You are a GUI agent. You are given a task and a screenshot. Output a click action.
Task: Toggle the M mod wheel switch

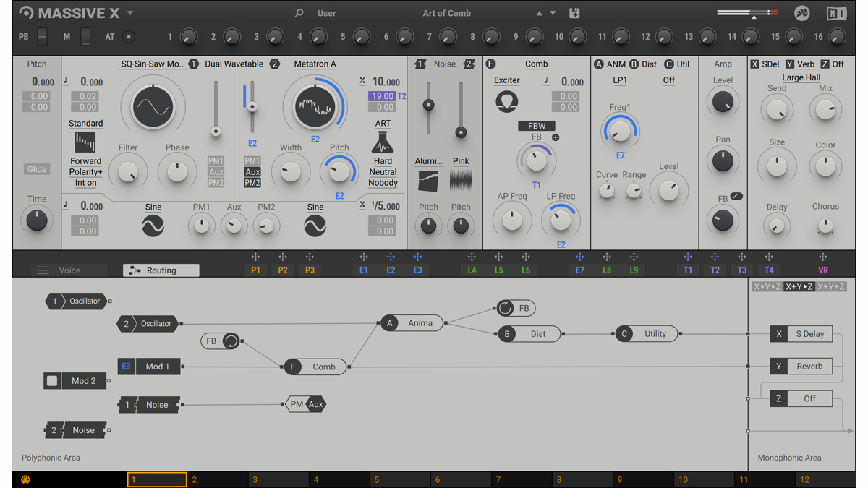point(85,36)
